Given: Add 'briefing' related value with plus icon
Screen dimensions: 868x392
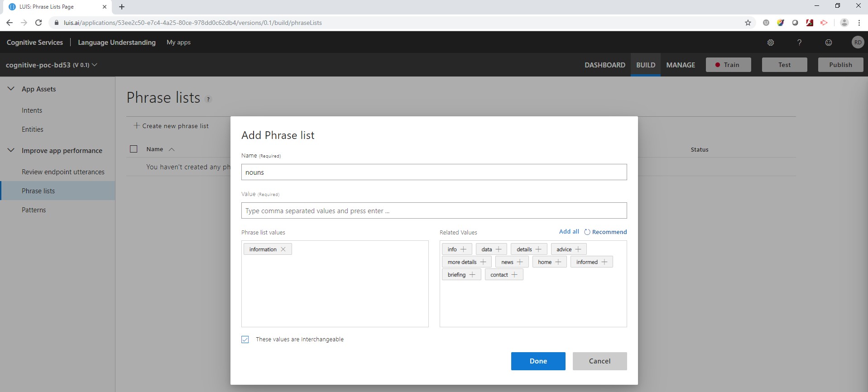Looking at the screenshot, I should tap(472, 275).
